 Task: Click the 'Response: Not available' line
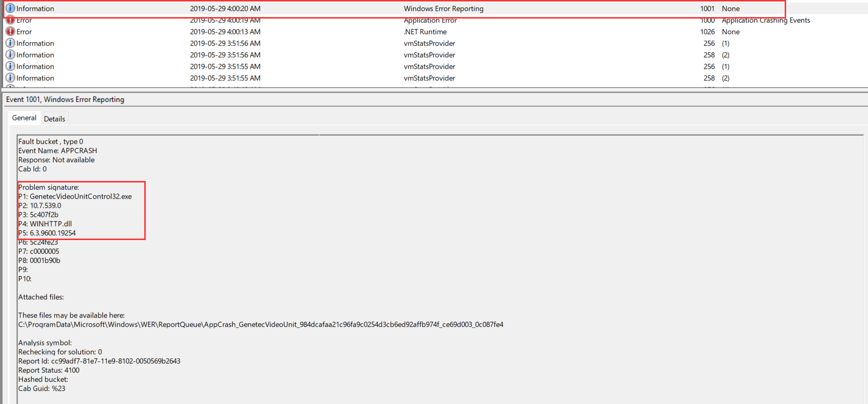(x=57, y=160)
